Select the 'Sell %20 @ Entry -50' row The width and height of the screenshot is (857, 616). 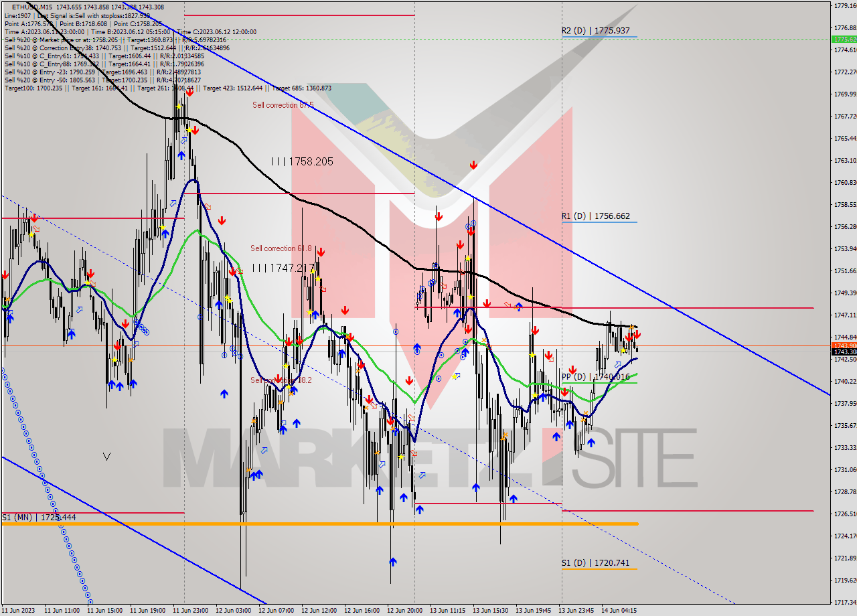click(102, 80)
